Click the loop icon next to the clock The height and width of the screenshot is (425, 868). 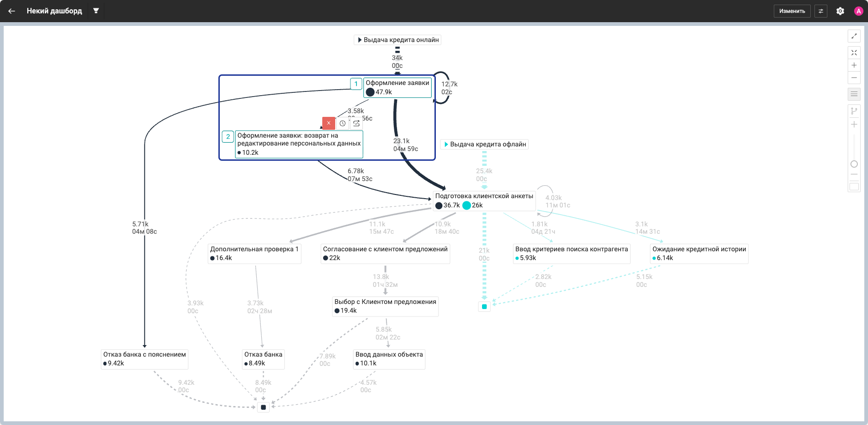[x=356, y=123]
